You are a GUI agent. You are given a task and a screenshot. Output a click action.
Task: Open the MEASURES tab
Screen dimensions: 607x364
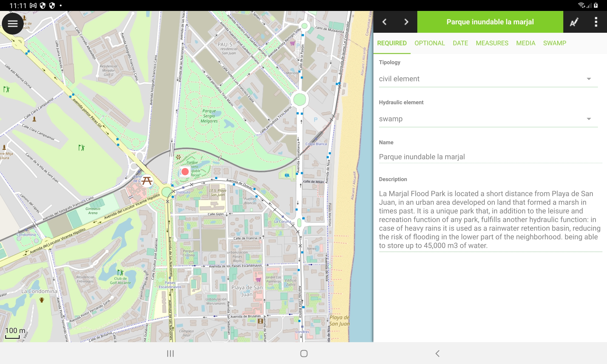[x=492, y=43]
